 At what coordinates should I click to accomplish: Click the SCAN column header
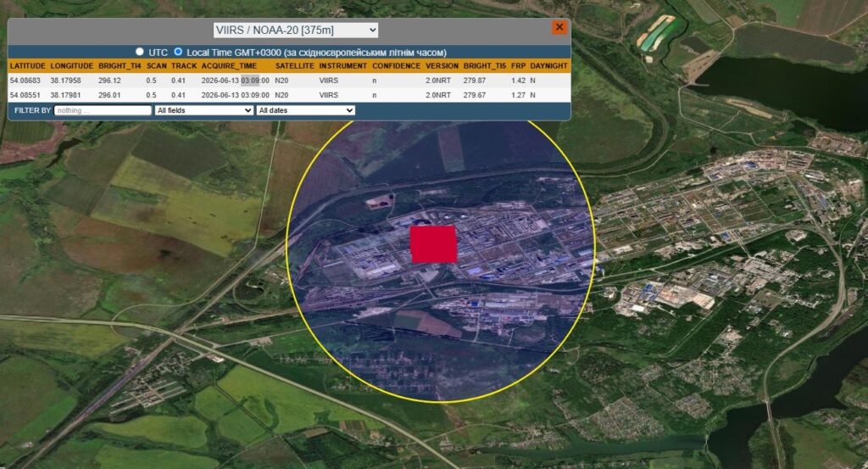tap(157, 65)
